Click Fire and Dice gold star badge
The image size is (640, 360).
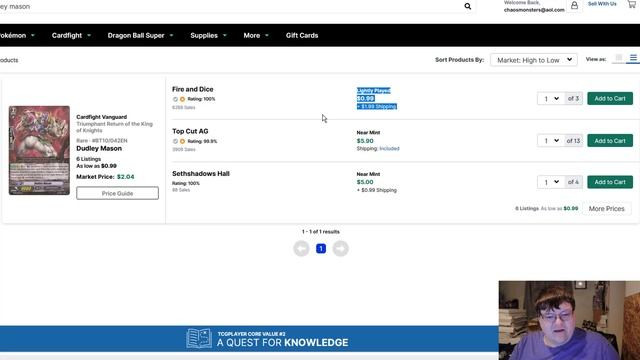coord(182,99)
